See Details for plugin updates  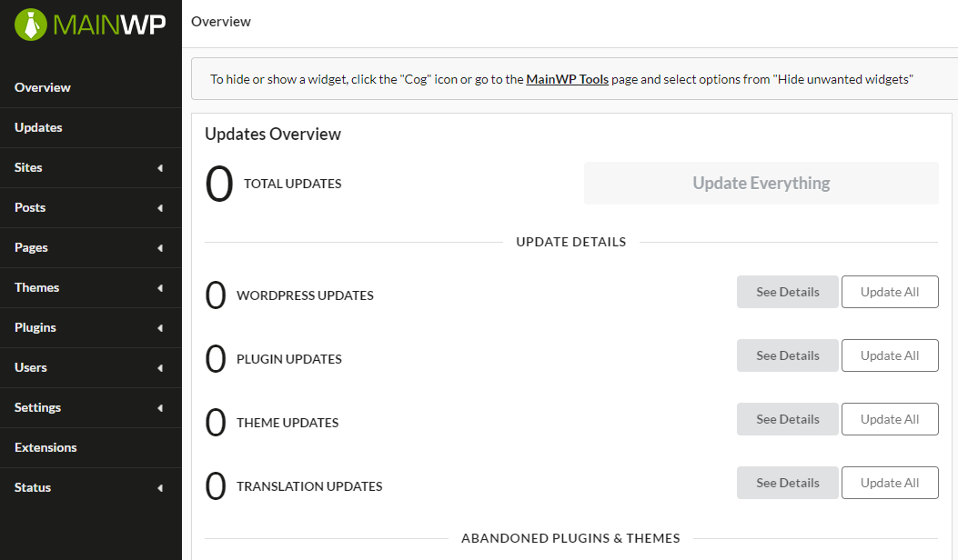(x=787, y=355)
